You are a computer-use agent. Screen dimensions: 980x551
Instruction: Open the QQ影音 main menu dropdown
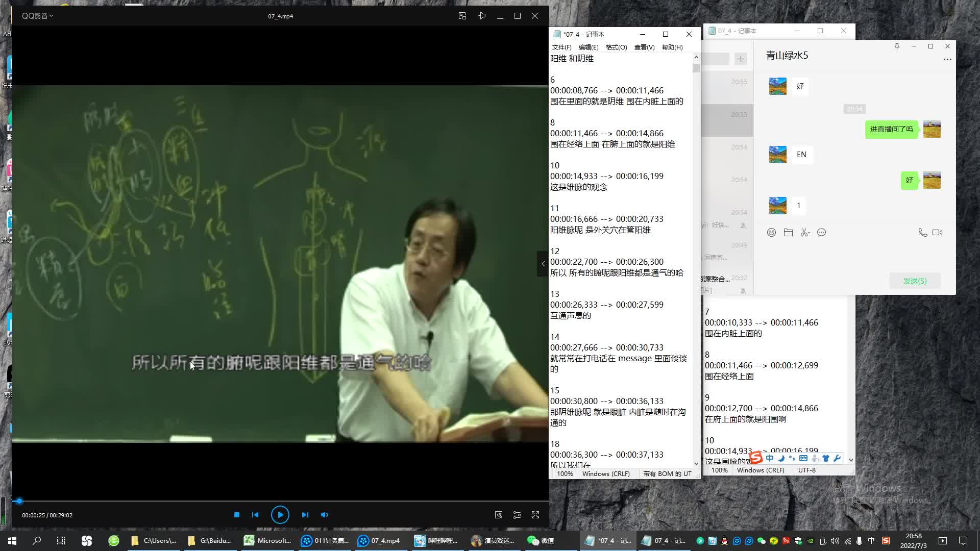pyautogui.click(x=37, y=16)
